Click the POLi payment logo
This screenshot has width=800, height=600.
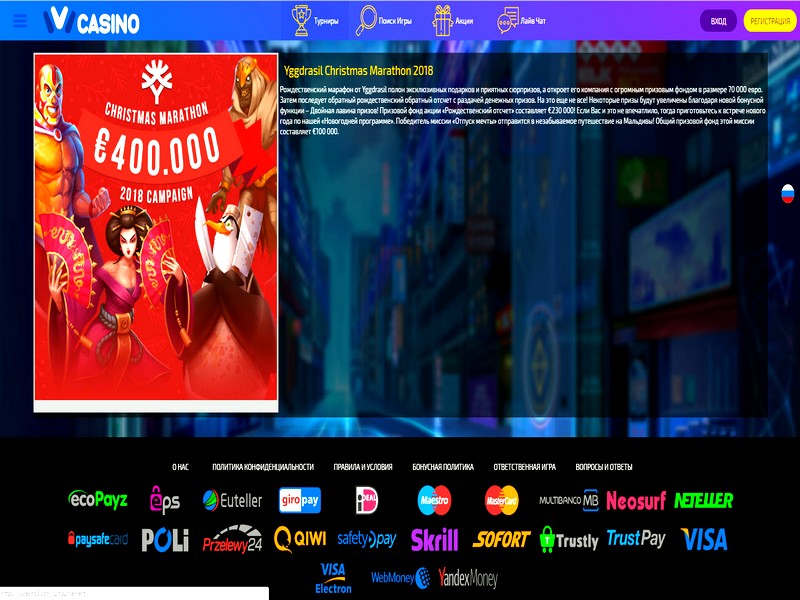(165, 540)
